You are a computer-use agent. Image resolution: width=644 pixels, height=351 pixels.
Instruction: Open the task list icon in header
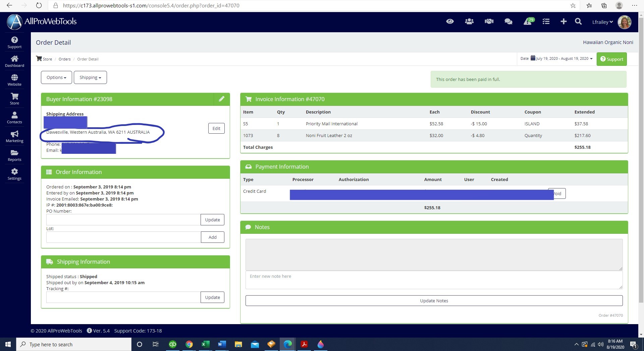coord(546,21)
